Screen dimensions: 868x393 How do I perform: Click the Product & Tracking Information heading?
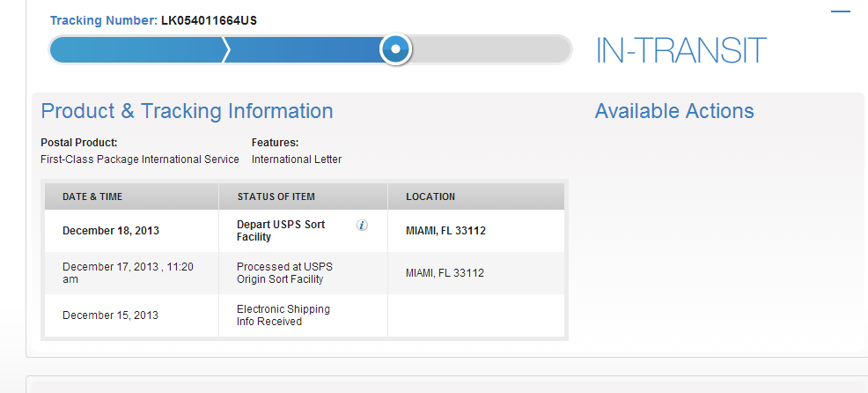[188, 111]
